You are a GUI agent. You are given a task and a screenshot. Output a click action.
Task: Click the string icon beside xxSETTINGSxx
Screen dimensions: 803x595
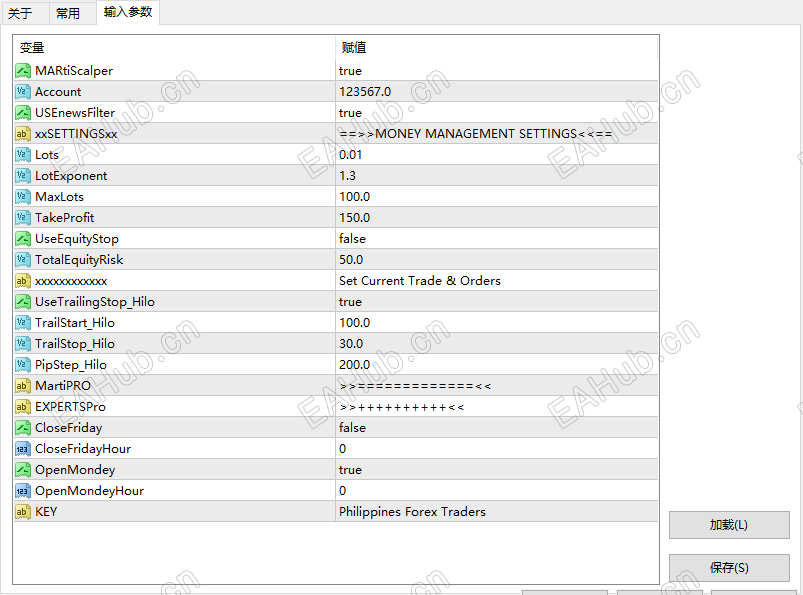[x=23, y=134]
